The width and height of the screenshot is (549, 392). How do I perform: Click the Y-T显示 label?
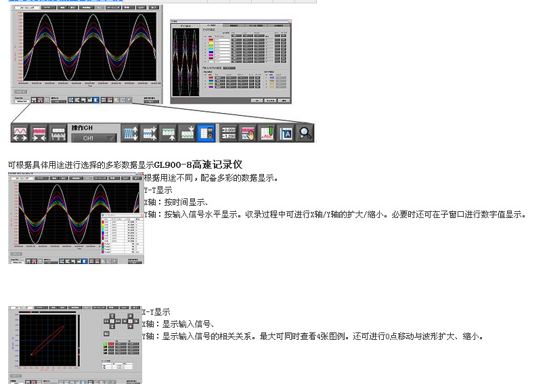pyautogui.click(x=158, y=190)
